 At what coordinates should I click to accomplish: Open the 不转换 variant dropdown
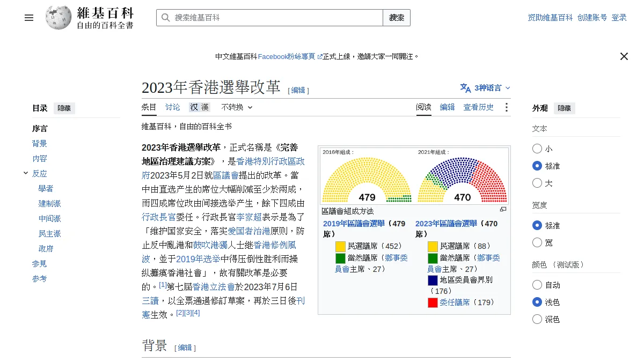[237, 107]
